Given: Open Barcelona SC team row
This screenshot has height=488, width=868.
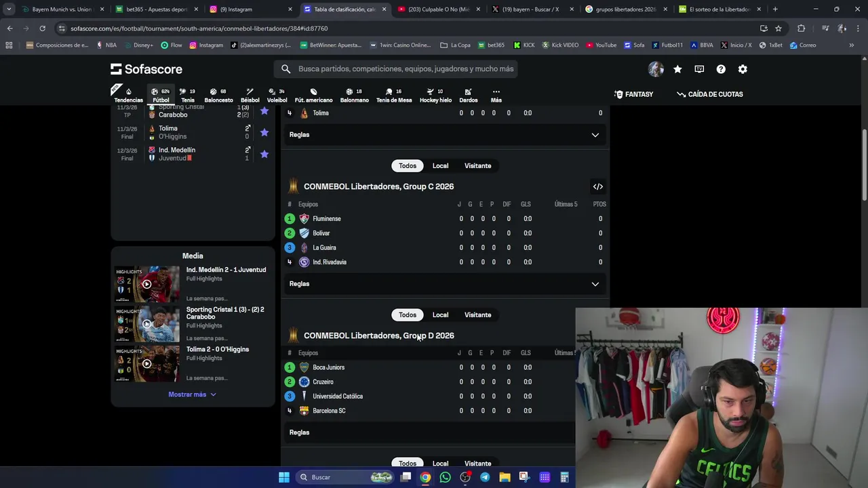Looking at the screenshot, I should point(429,411).
